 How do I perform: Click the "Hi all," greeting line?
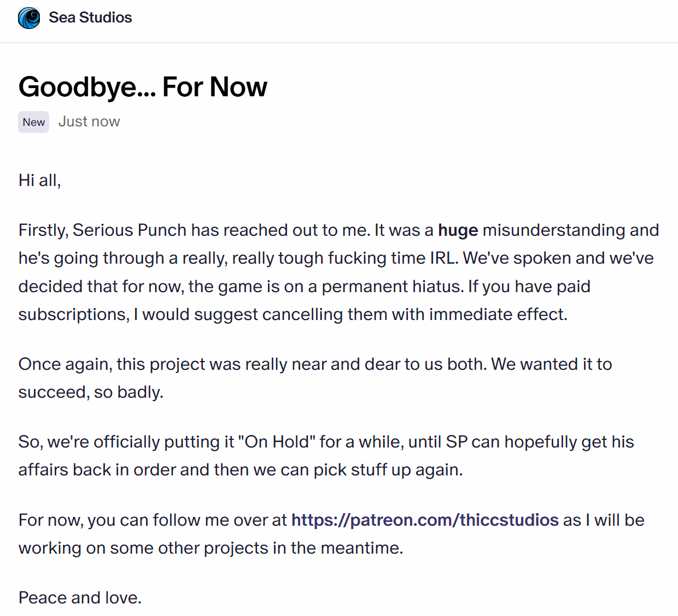tap(39, 181)
